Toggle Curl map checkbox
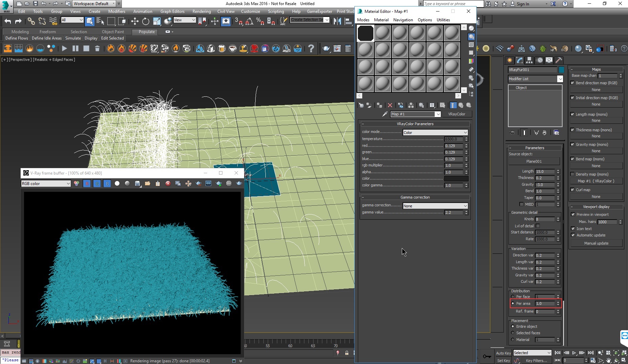This screenshot has width=628, height=364. [572, 190]
